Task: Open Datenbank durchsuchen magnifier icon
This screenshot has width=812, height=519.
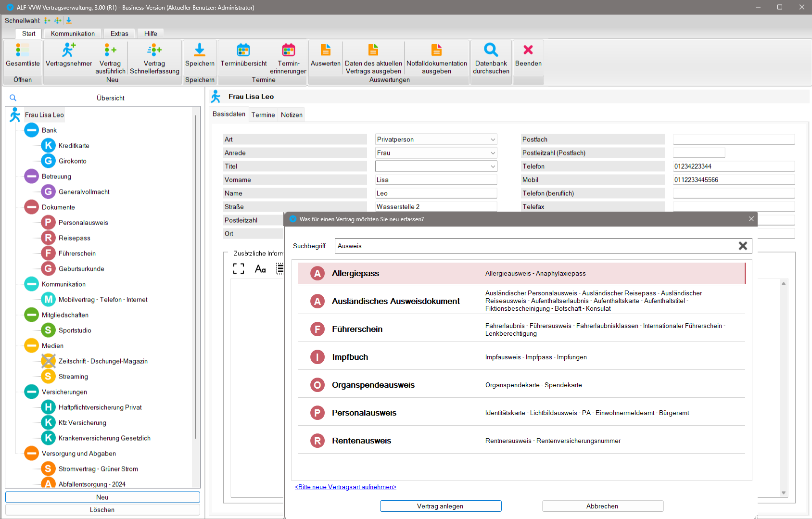Action: coord(491,50)
